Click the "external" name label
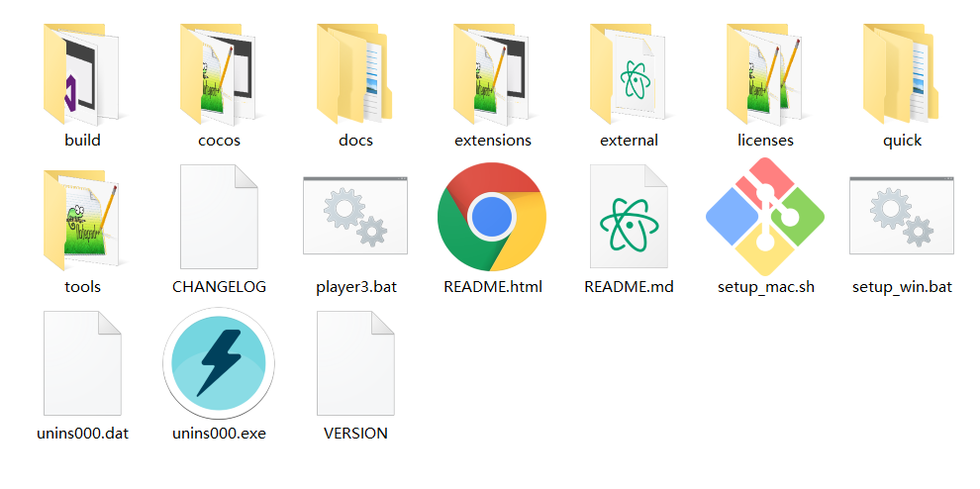980x489 pixels. (x=629, y=141)
